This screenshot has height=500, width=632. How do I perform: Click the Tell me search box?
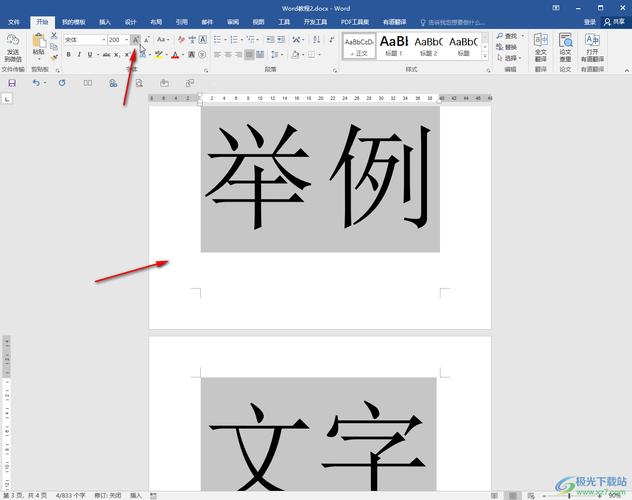pyautogui.click(x=453, y=22)
